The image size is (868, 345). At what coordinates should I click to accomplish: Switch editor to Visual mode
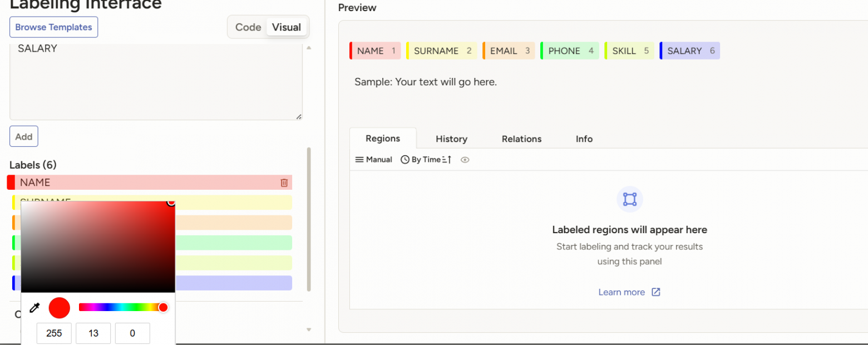(x=286, y=27)
